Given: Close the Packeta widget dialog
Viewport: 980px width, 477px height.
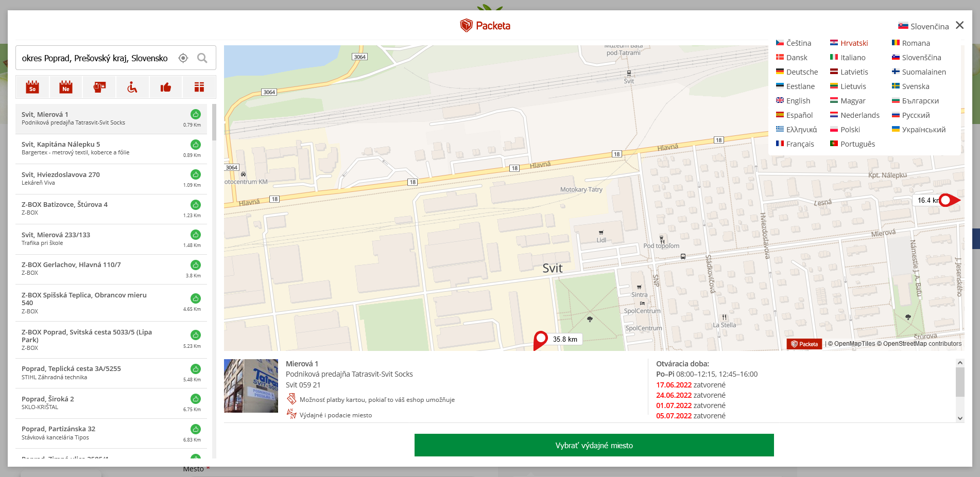Looking at the screenshot, I should [x=960, y=25].
